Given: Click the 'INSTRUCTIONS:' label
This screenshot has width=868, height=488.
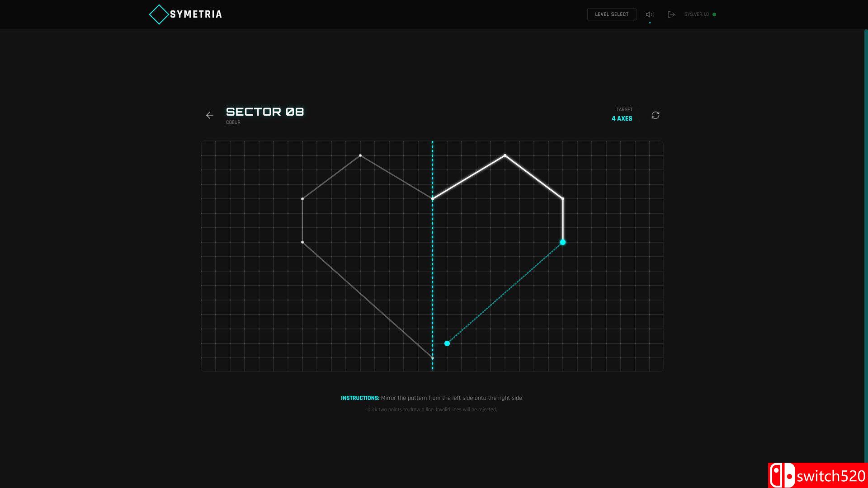Looking at the screenshot, I should pyautogui.click(x=360, y=398).
